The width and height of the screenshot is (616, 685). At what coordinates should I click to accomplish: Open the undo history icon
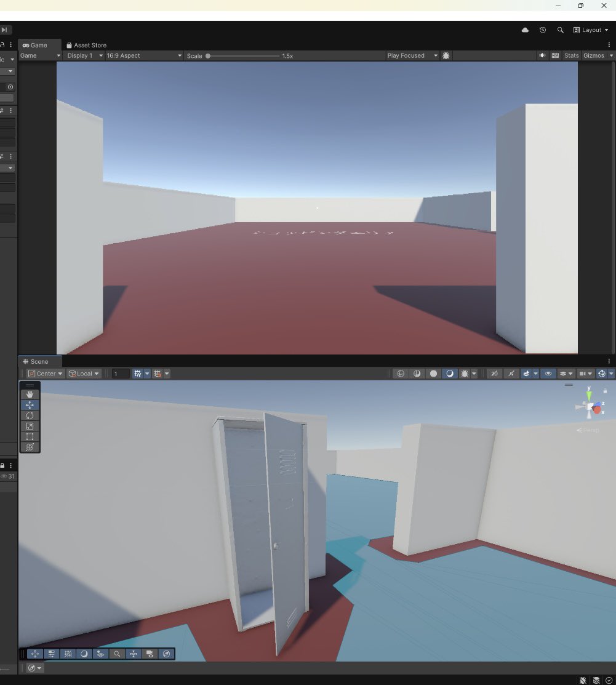pyautogui.click(x=543, y=30)
